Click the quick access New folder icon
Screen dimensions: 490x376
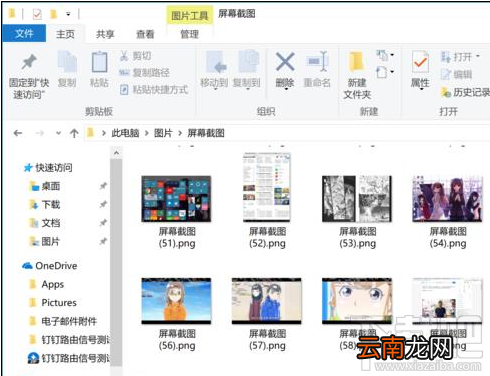pyautogui.click(x=53, y=14)
